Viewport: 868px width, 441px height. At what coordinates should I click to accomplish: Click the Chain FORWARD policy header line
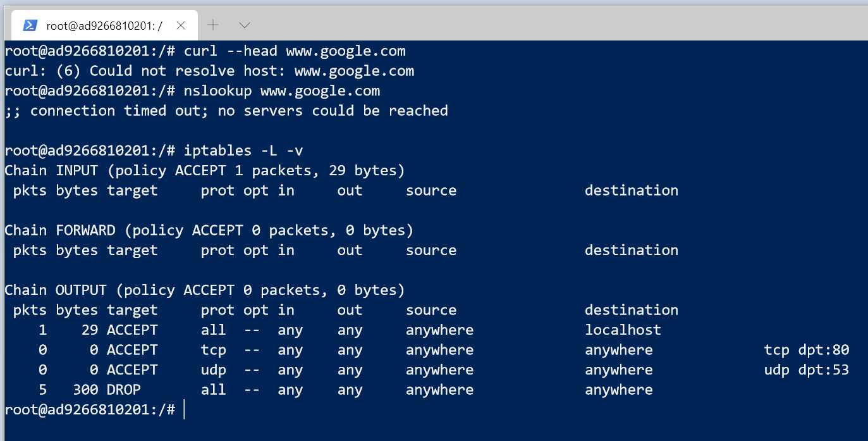(209, 230)
